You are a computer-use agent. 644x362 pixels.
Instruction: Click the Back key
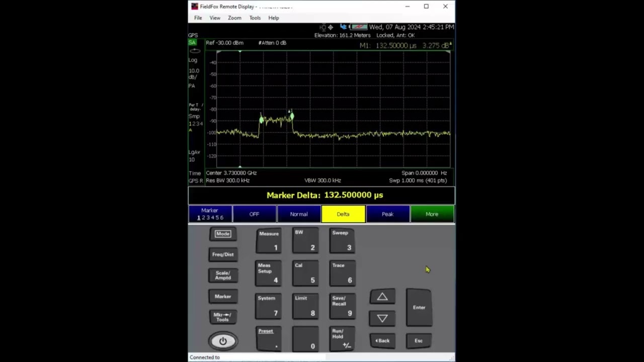coord(382,340)
